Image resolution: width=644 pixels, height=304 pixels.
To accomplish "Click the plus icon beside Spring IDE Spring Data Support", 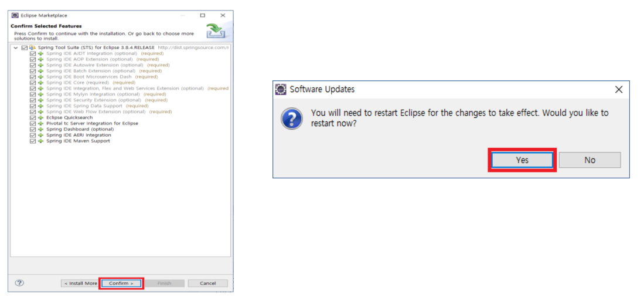I will click(x=40, y=106).
